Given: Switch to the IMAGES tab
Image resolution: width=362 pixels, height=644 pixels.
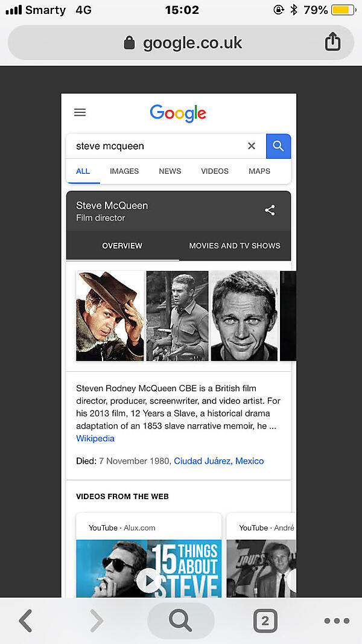Looking at the screenshot, I should coord(124,171).
